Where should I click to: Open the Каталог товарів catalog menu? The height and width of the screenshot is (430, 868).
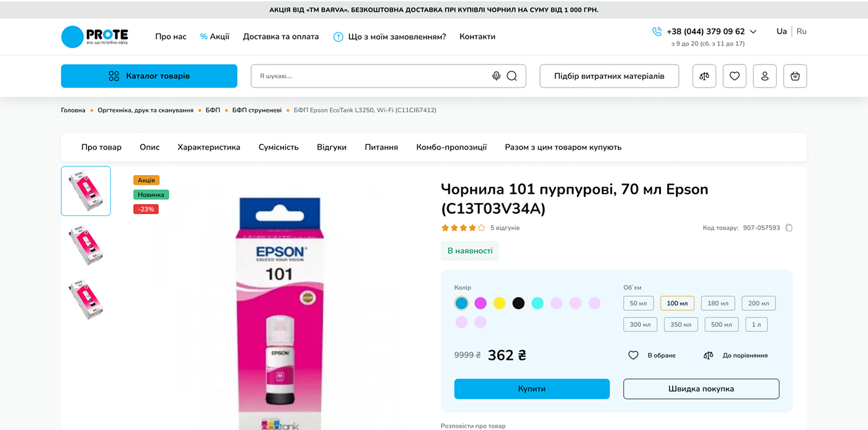(149, 76)
